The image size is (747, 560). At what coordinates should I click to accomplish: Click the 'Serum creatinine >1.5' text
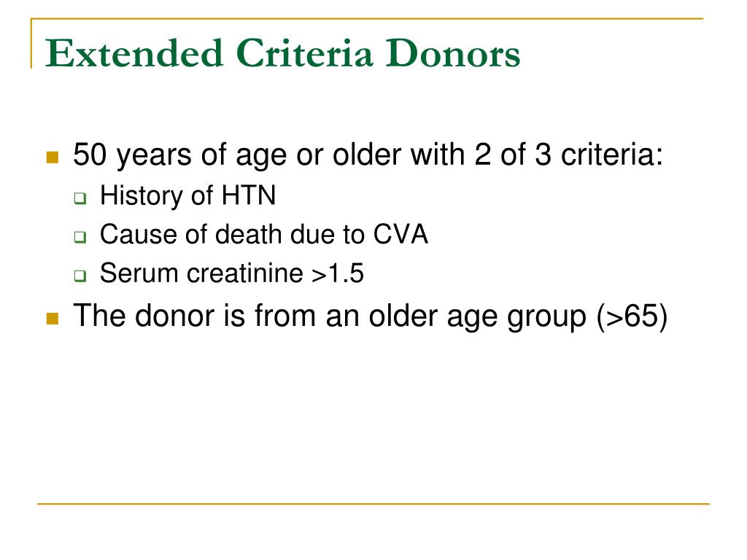point(232,273)
